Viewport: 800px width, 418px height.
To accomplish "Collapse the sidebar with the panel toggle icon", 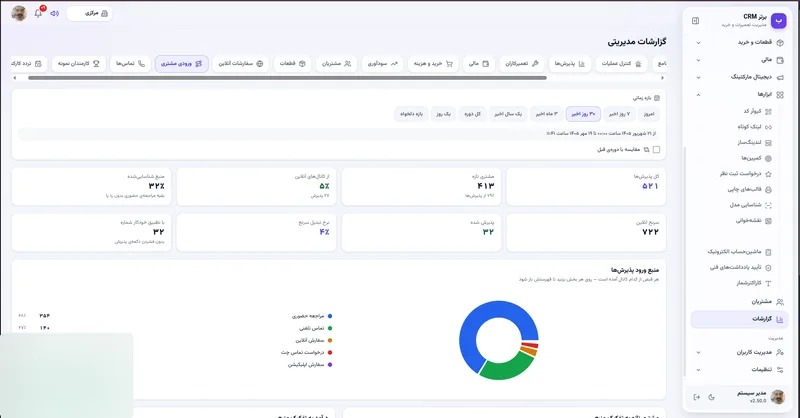I will 695,21.
